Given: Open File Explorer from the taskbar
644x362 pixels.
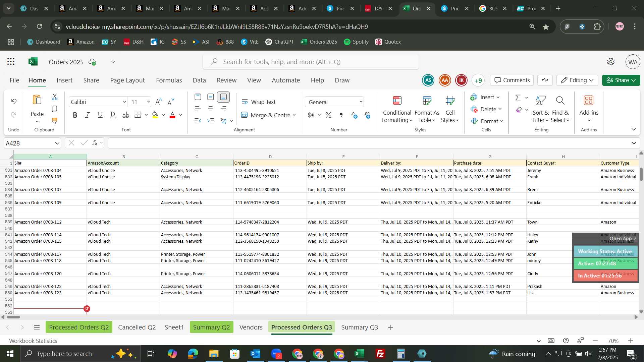Looking at the screenshot, I should pyautogui.click(x=214, y=354).
